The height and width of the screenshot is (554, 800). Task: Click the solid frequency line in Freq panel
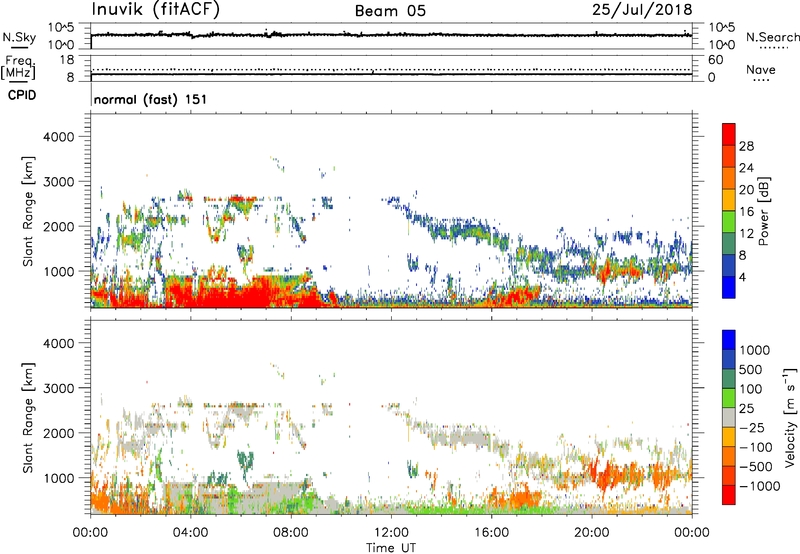(x=391, y=74)
